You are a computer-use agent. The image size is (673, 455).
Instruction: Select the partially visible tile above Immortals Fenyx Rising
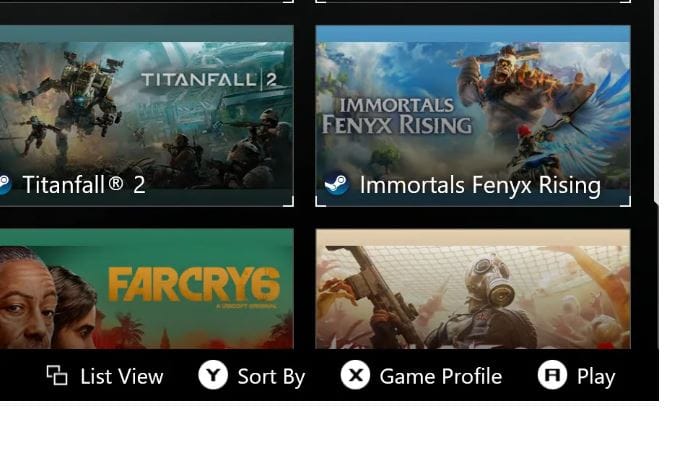(472, 2)
